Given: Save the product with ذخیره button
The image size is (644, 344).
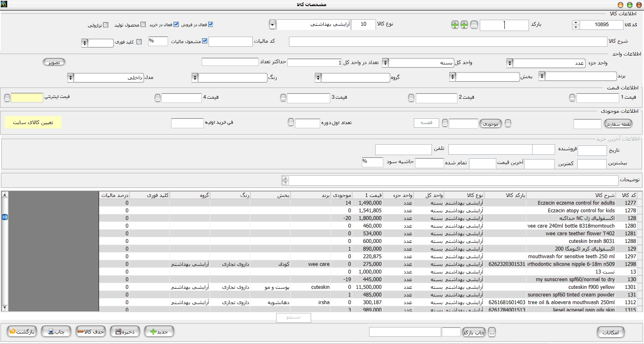Looking at the screenshot, I should (x=125, y=332).
